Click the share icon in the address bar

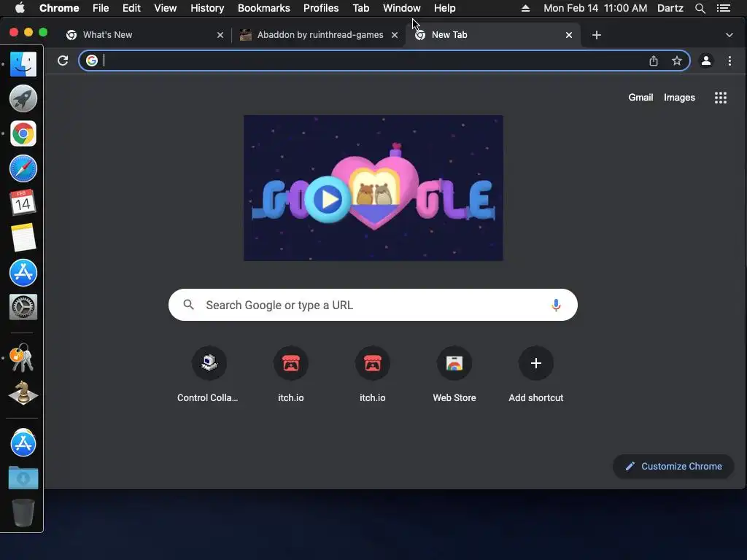654,61
